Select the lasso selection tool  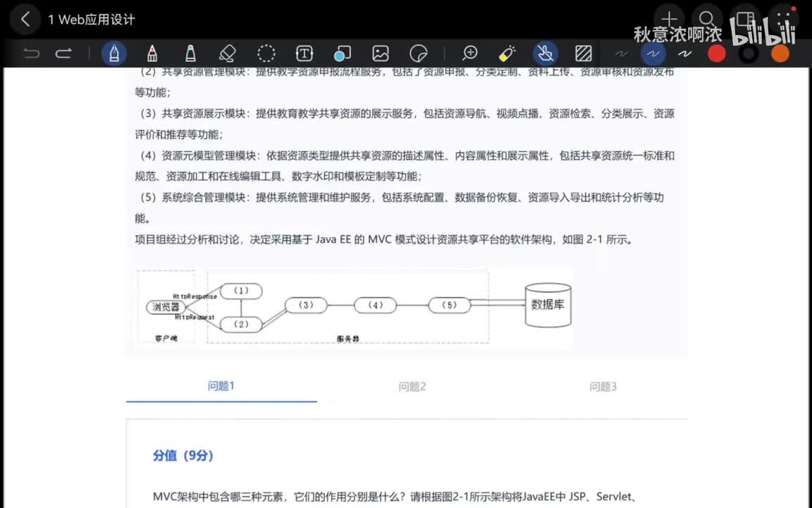(266, 54)
